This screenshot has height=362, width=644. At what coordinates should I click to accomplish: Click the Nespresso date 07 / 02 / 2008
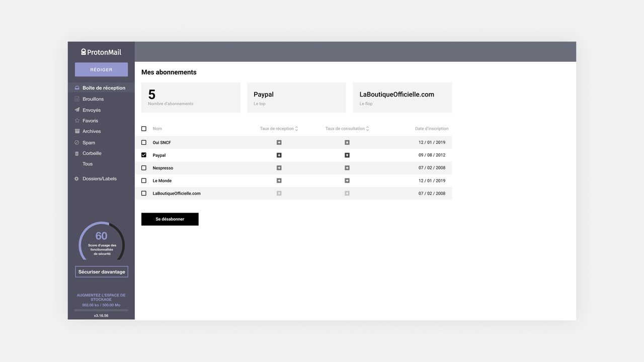pyautogui.click(x=432, y=168)
